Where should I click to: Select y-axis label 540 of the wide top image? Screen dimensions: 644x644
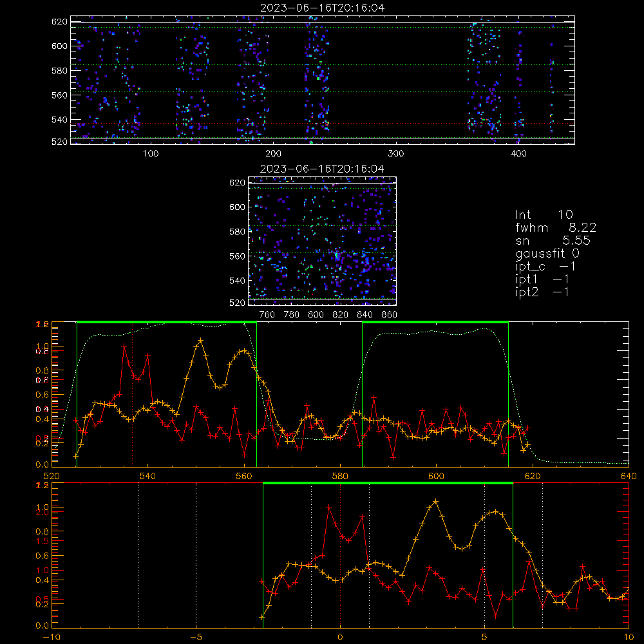[x=59, y=120]
